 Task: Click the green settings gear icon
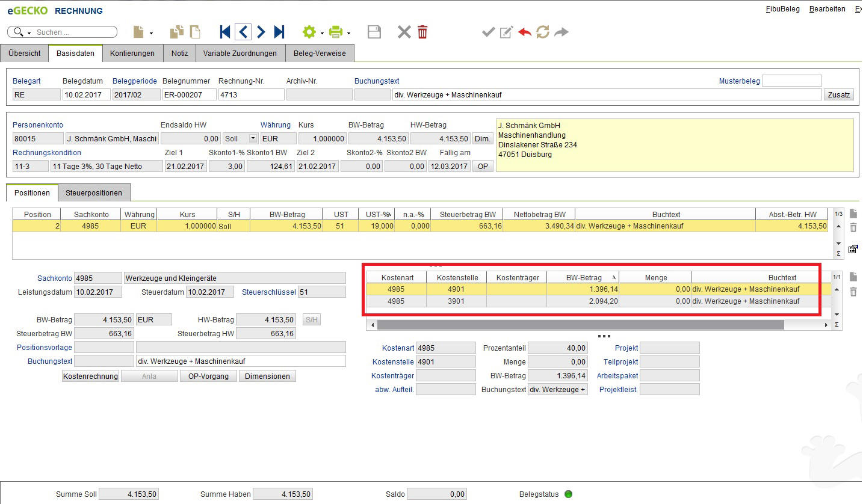tap(309, 32)
